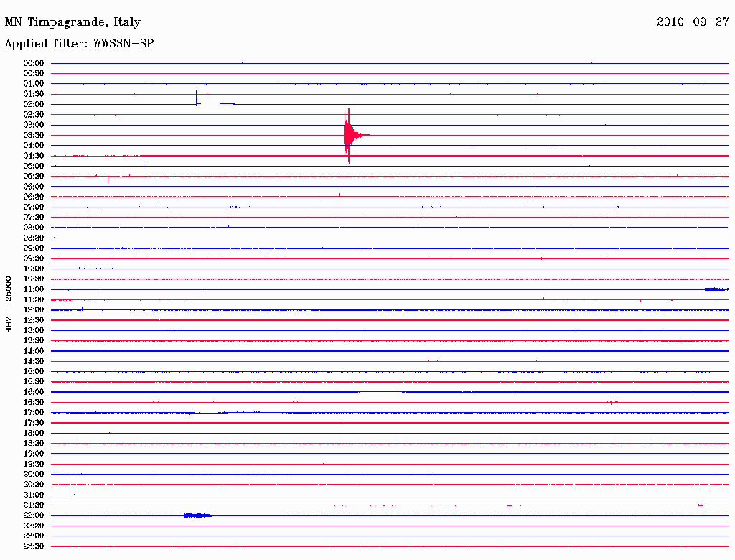
Task: Click the 22:00 time label
Action: pyautogui.click(x=34, y=515)
